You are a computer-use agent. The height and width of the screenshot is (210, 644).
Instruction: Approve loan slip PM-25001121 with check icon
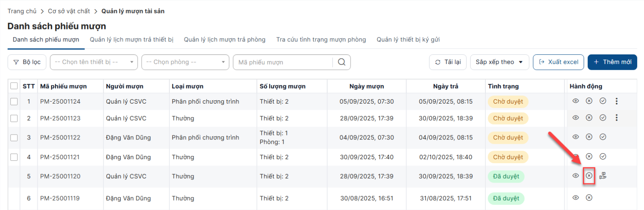pos(603,156)
